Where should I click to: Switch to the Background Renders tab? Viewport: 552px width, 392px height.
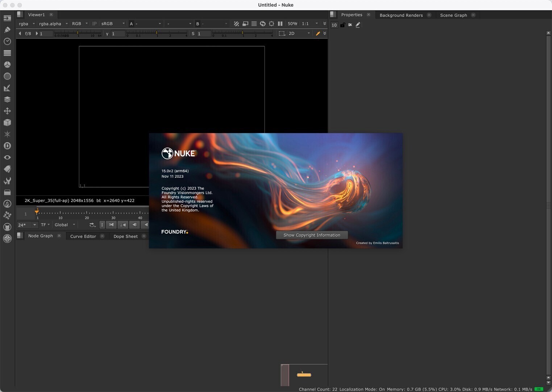pyautogui.click(x=401, y=15)
